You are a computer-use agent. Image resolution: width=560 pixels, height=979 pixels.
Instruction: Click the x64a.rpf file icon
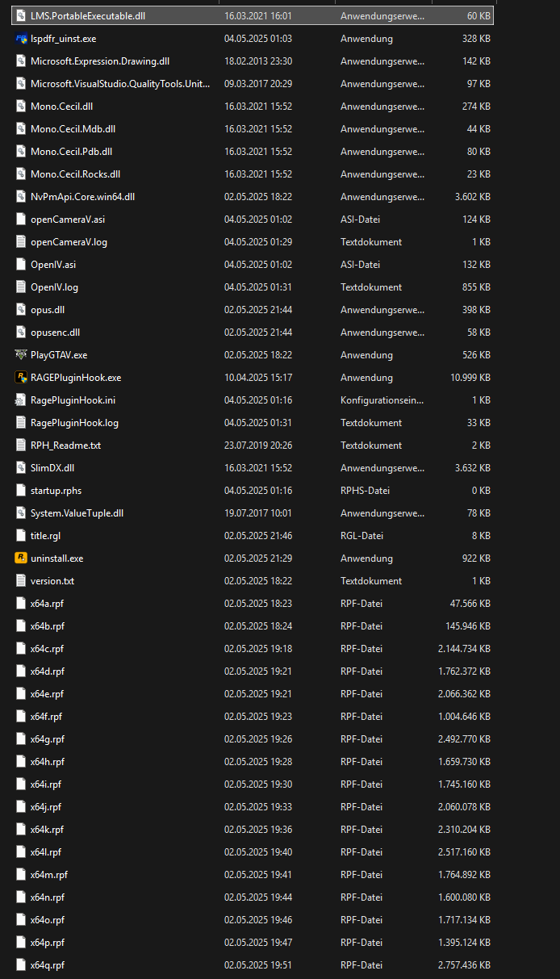[21, 604]
